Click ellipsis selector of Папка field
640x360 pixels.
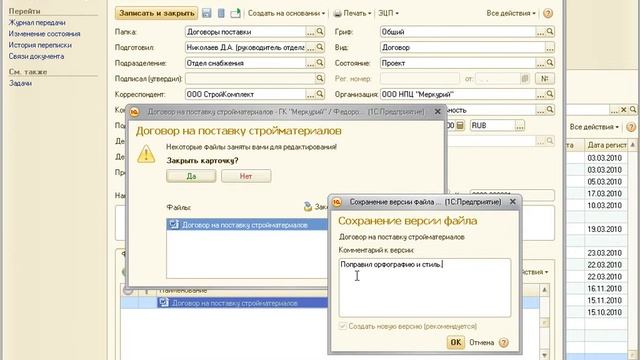[311, 31]
